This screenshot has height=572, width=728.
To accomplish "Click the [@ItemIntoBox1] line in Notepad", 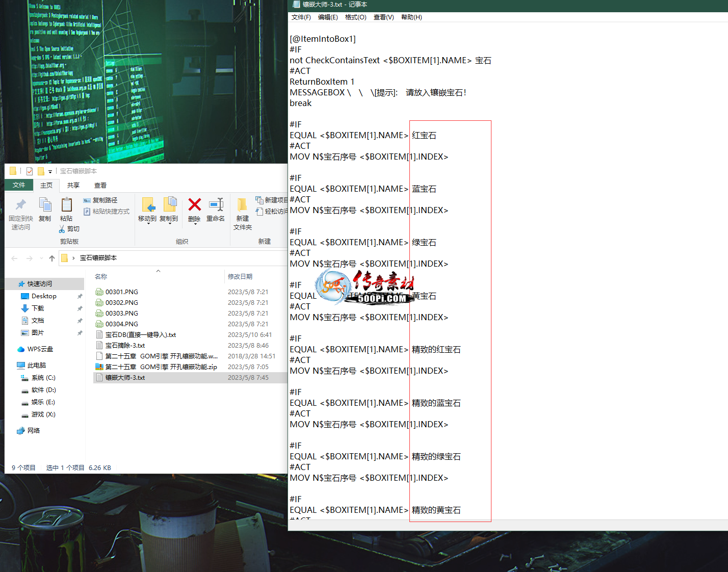I will click(323, 39).
